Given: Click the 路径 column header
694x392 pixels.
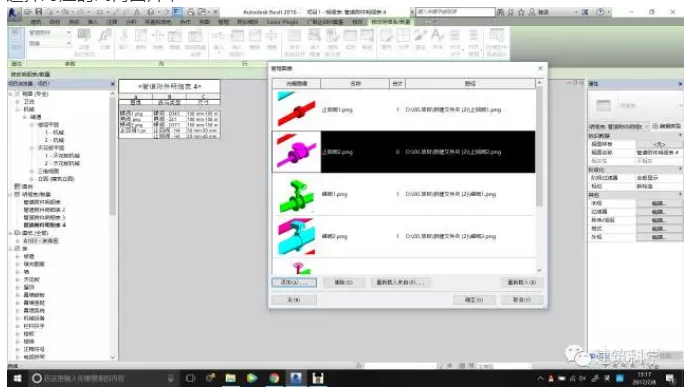Looking at the screenshot, I should [470, 84].
